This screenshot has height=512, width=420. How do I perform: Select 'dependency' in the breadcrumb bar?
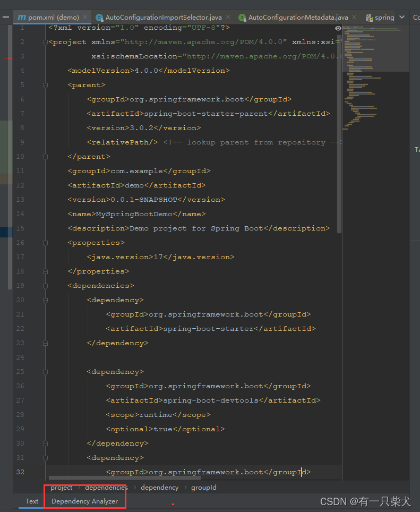click(160, 488)
